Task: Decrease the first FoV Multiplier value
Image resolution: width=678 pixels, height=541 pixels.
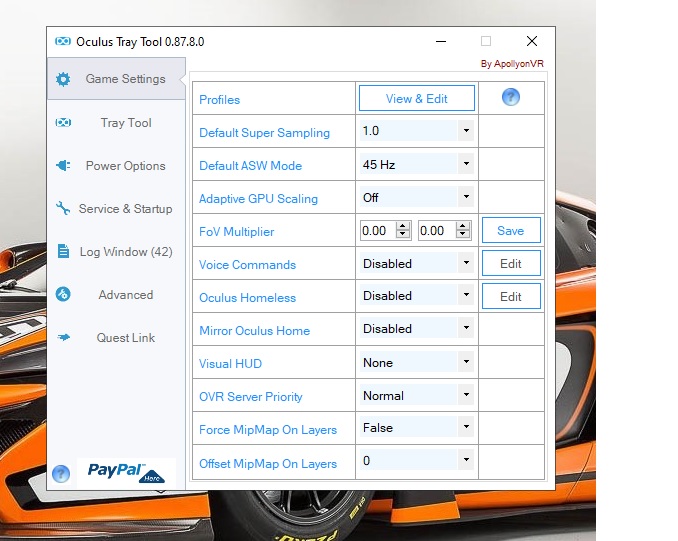Action: pyautogui.click(x=403, y=234)
